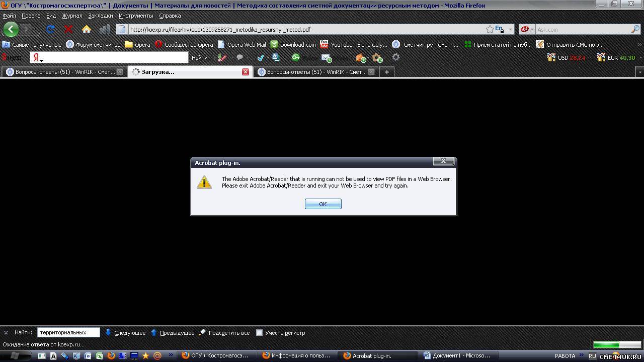
Task: Open the Журнал menu
Action: click(72, 16)
